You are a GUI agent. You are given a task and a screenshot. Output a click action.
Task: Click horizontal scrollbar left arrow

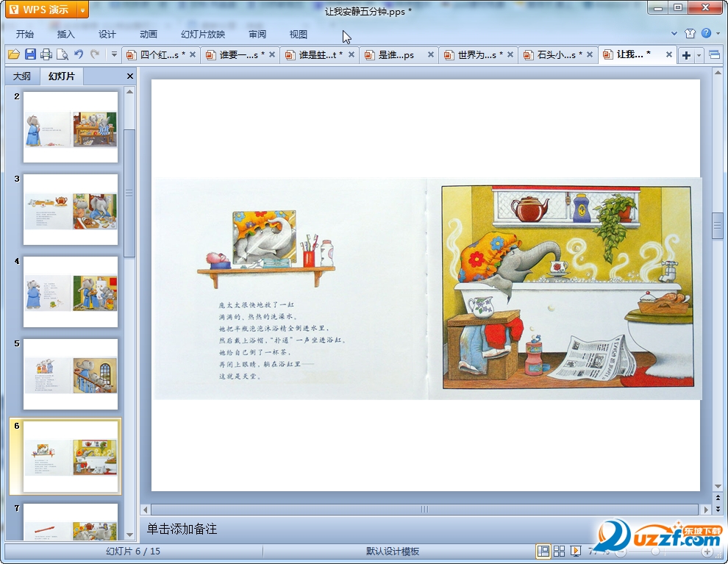click(146, 510)
